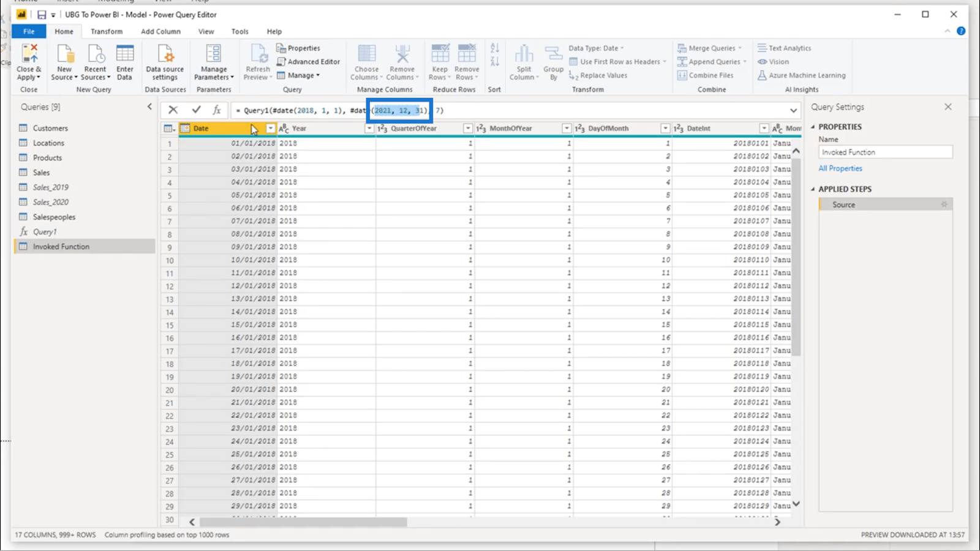
Task: Open Recent Sources
Action: [x=96, y=54]
